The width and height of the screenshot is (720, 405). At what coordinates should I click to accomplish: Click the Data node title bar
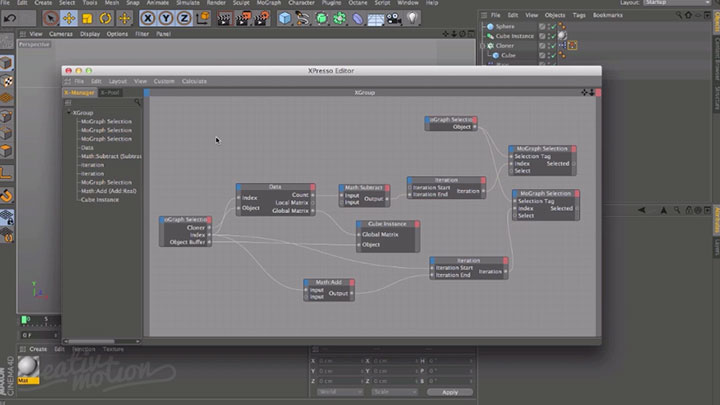pyautogui.click(x=276, y=187)
